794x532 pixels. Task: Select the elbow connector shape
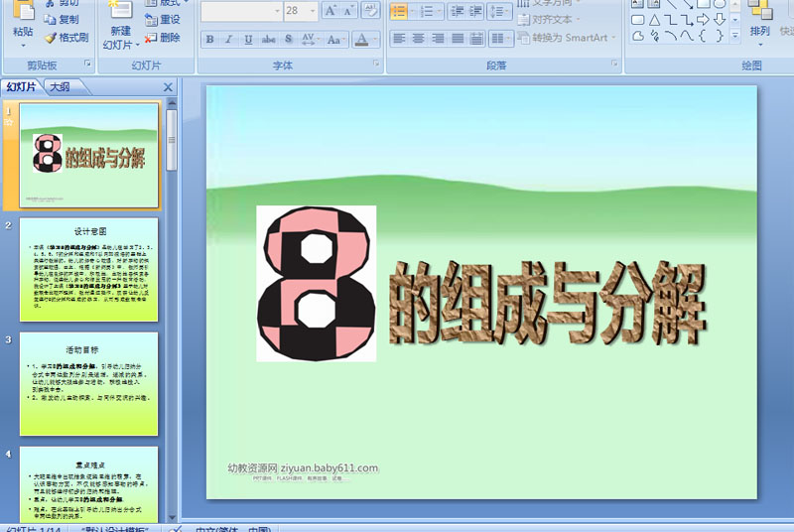[x=671, y=20]
